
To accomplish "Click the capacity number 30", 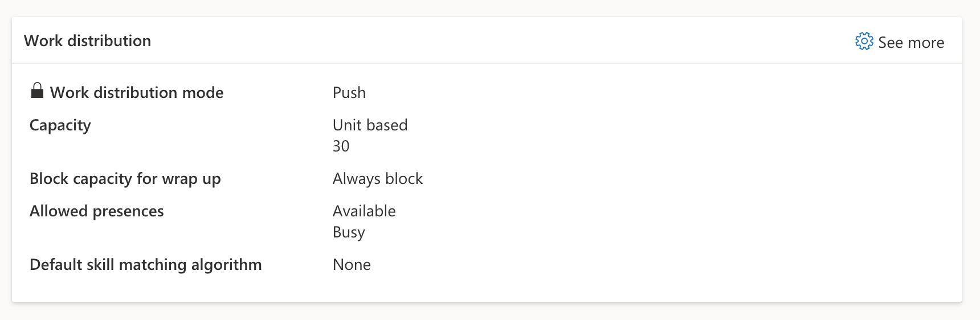I will (341, 146).
